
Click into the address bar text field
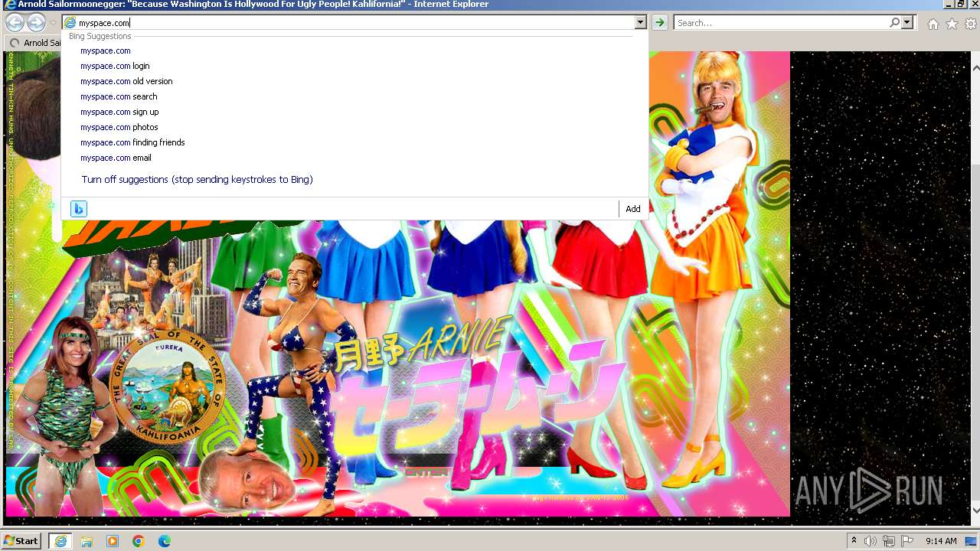(x=355, y=23)
